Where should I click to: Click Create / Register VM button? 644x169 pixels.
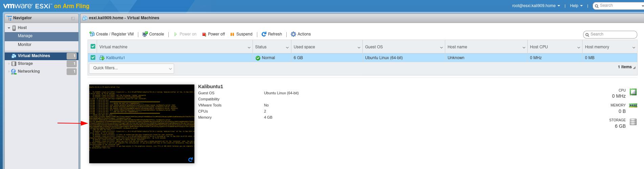112,34
